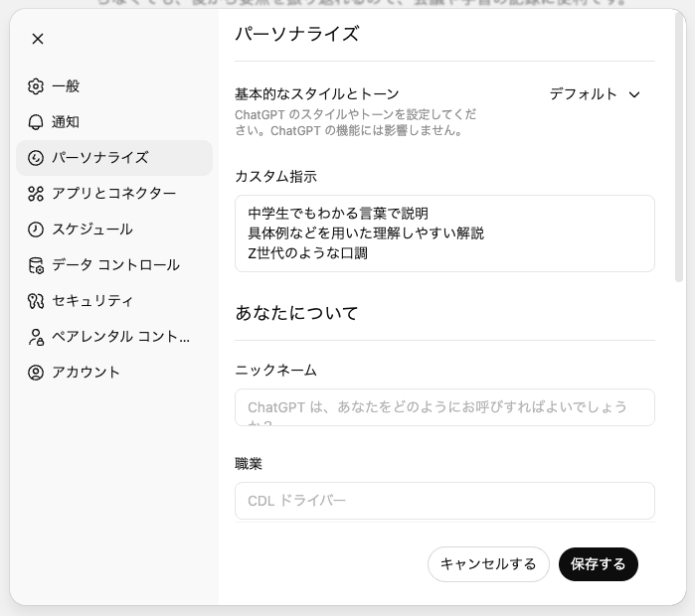Click the Apps and Connectors icon
This screenshot has height=616, width=695.
pyautogui.click(x=36, y=194)
